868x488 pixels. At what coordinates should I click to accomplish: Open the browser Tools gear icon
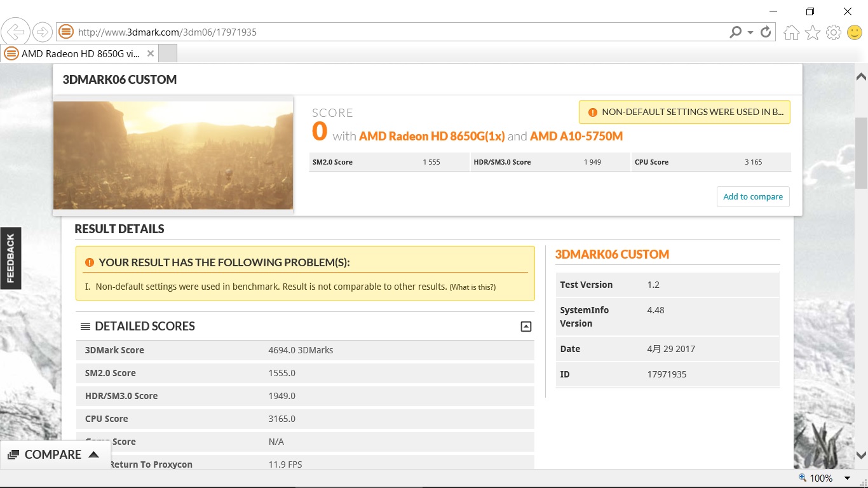[834, 32]
